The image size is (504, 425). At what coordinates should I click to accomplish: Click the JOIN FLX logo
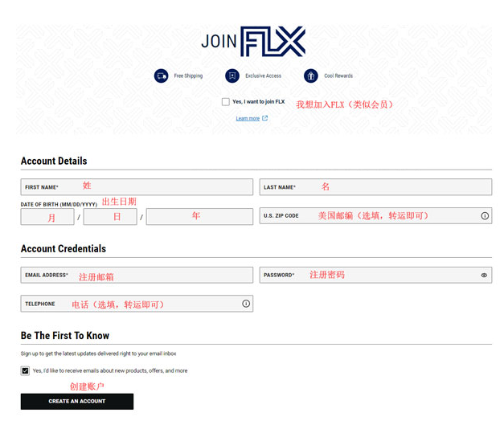point(253,42)
